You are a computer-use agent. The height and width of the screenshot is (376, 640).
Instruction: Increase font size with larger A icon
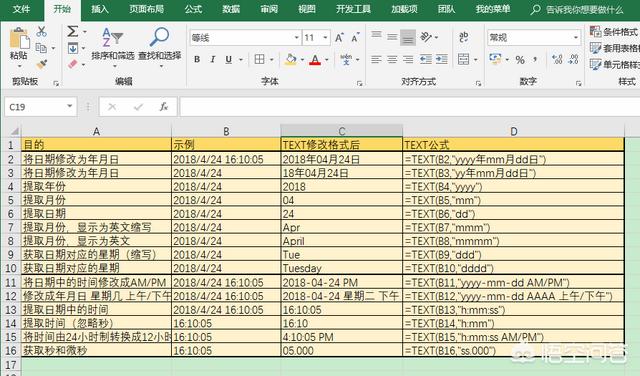click(339, 38)
